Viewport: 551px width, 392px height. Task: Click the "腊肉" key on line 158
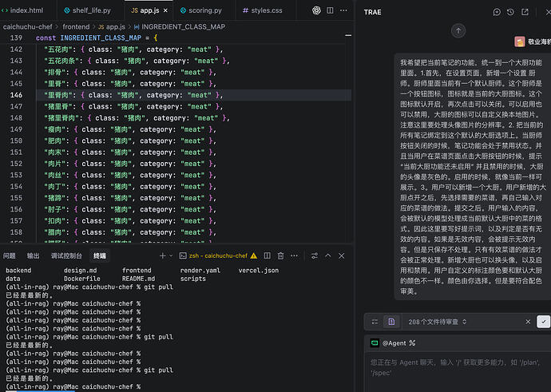(x=56, y=232)
